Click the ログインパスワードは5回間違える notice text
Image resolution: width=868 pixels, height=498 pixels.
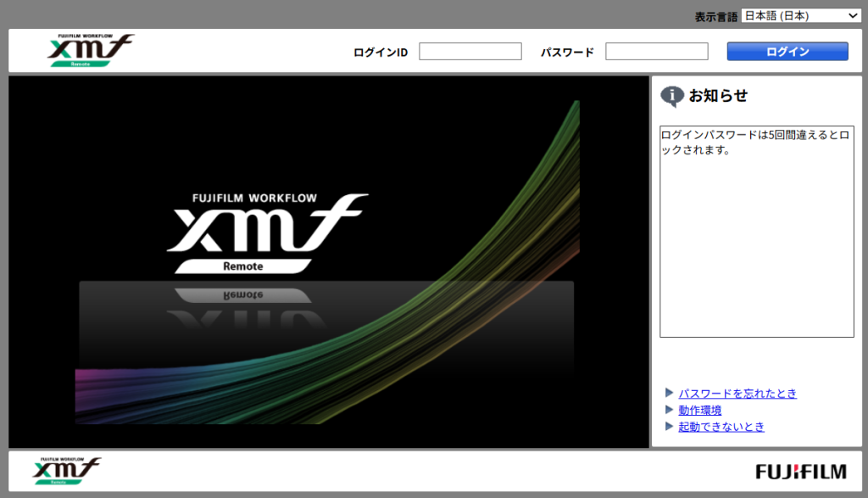tap(755, 143)
